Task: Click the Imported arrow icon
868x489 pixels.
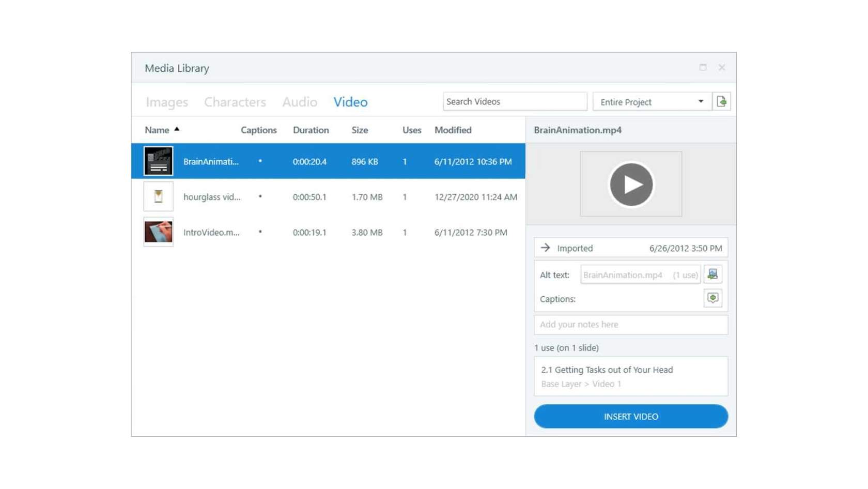Action: (x=545, y=248)
